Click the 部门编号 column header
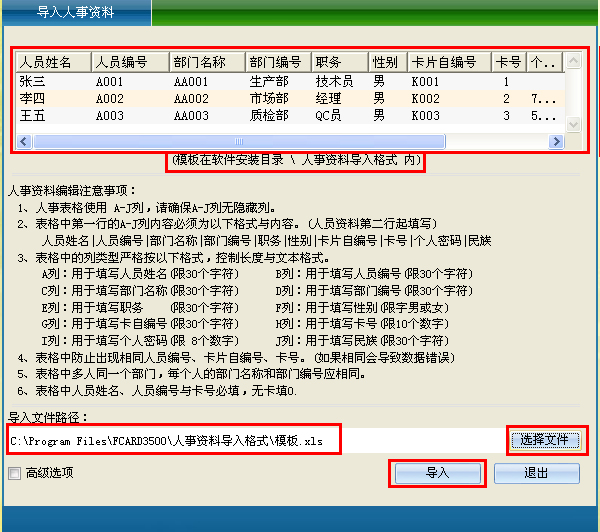The image size is (600, 532). [x=279, y=62]
